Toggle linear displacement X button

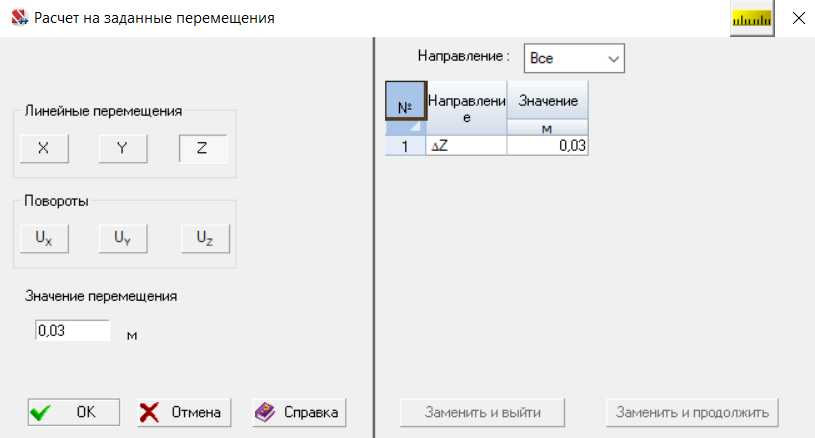(x=44, y=149)
